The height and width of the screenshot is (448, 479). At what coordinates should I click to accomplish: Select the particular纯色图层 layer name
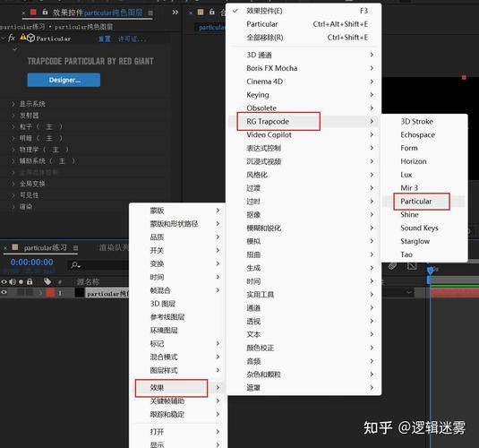107,294
